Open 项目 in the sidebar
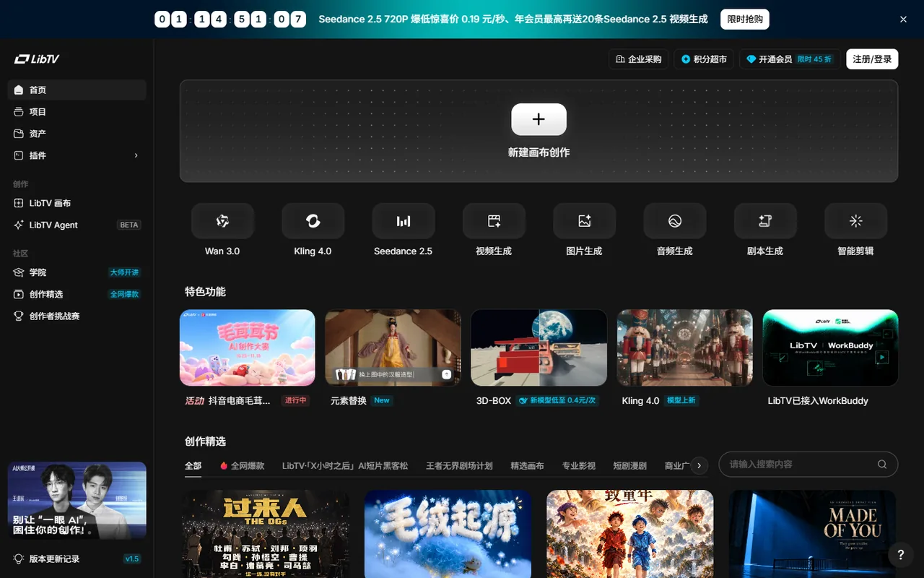This screenshot has width=924, height=578. coord(77,112)
